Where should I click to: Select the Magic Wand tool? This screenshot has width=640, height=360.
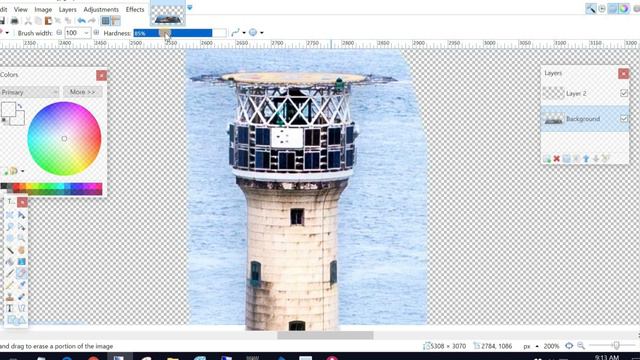[x=10, y=250]
